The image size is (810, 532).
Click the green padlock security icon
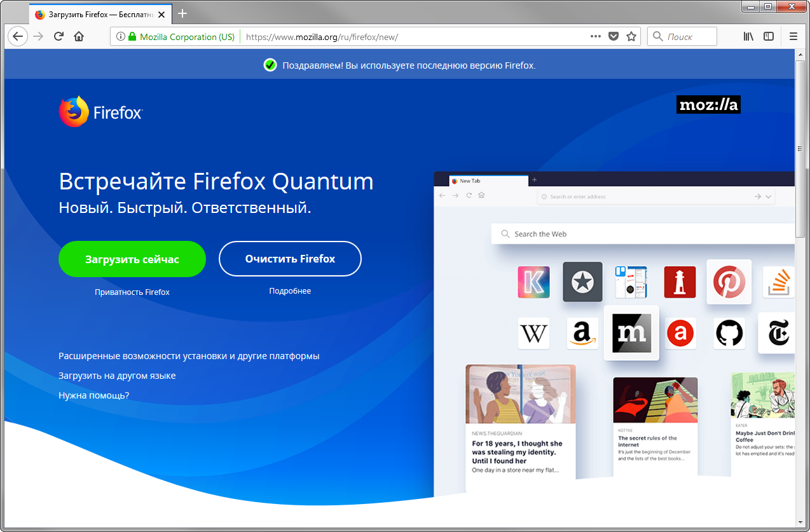tap(132, 37)
